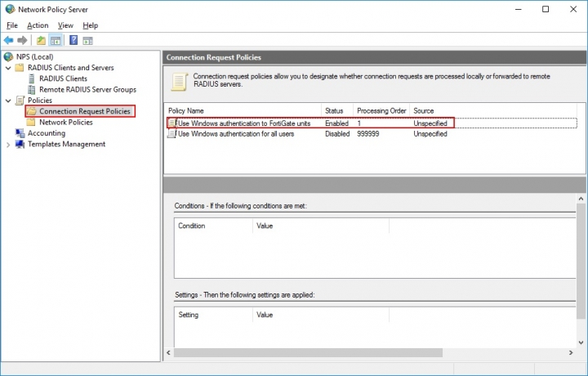Click the Enabled status cell
Viewport: 588px width, 376px height.
coord(336,123)
